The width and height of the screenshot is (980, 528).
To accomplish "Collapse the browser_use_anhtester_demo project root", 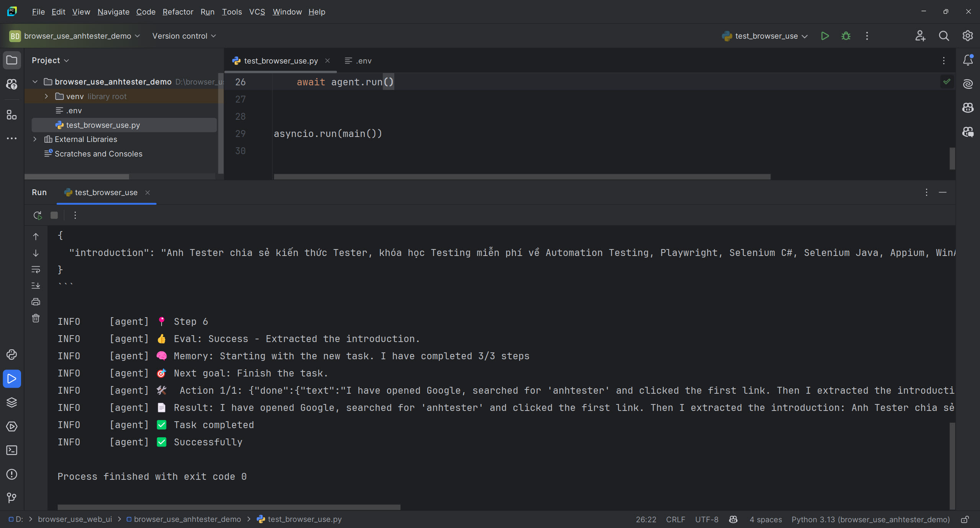I will point(35,82).
